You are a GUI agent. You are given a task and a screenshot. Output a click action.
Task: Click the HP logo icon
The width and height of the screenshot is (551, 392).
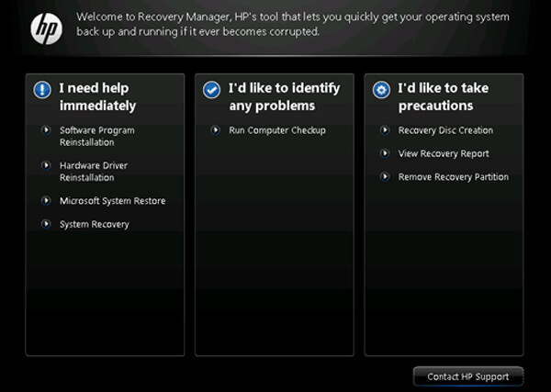coord(47,28)
